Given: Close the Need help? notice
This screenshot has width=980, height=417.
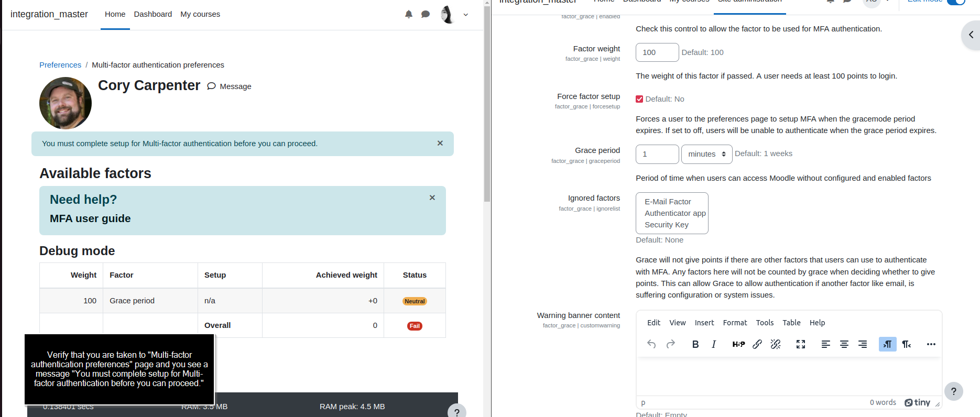Looking at the screenshot, I should pos(432,197).
